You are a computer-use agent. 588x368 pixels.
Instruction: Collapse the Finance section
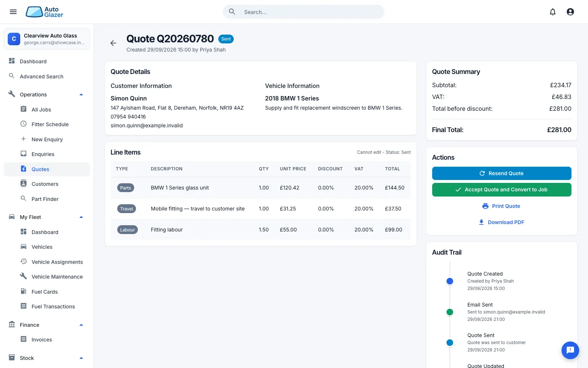pos(81,325)
